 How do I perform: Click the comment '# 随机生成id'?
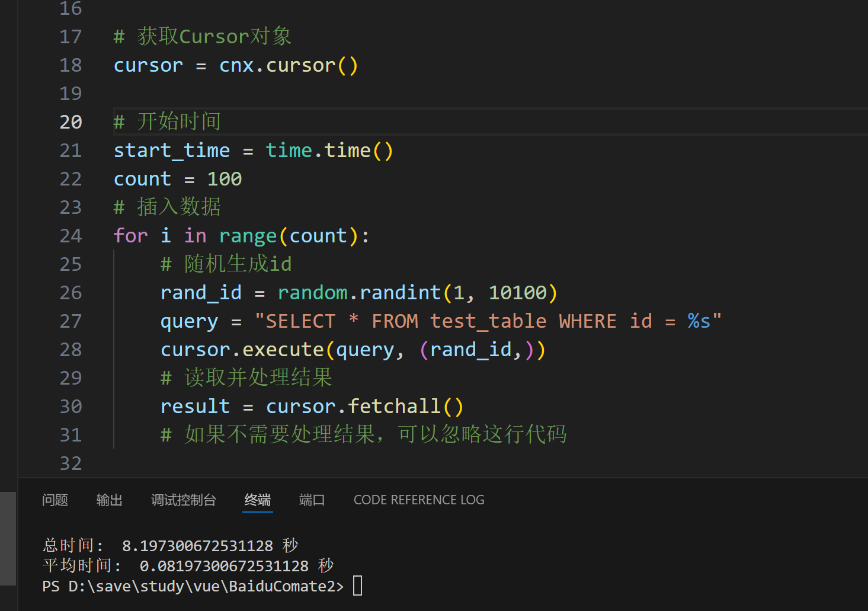[226, 264]
